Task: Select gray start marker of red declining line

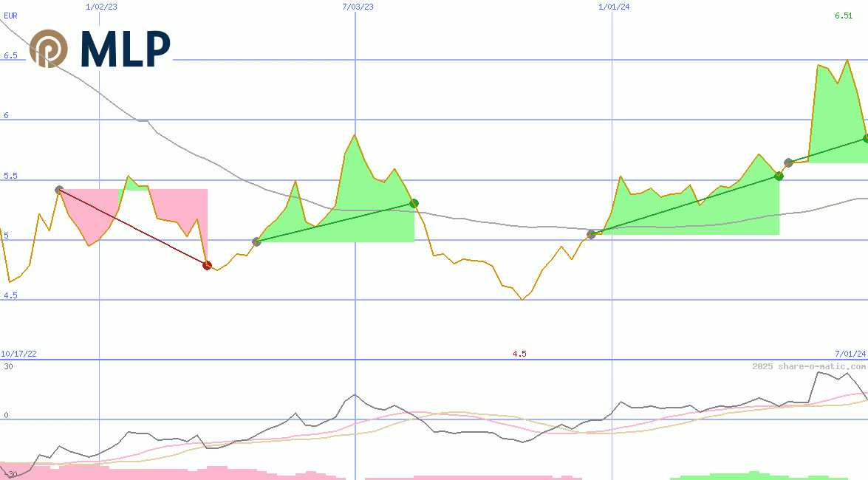Action: 59,190
